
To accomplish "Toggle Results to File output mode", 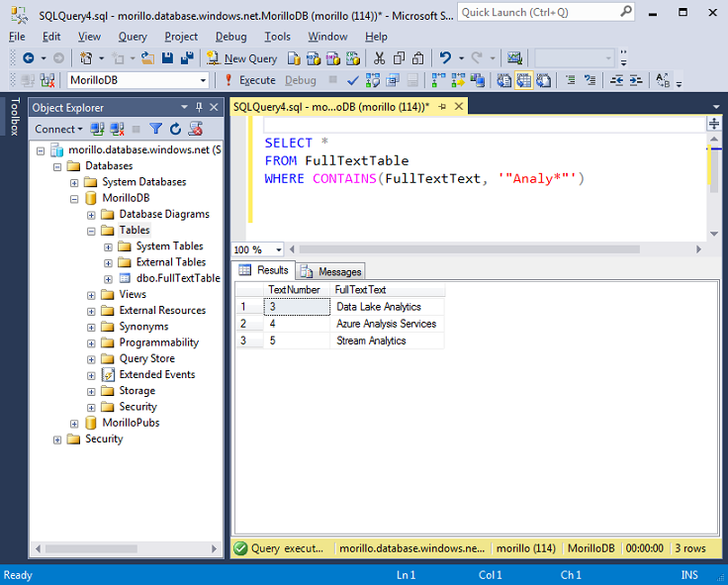I will (543, 80).
